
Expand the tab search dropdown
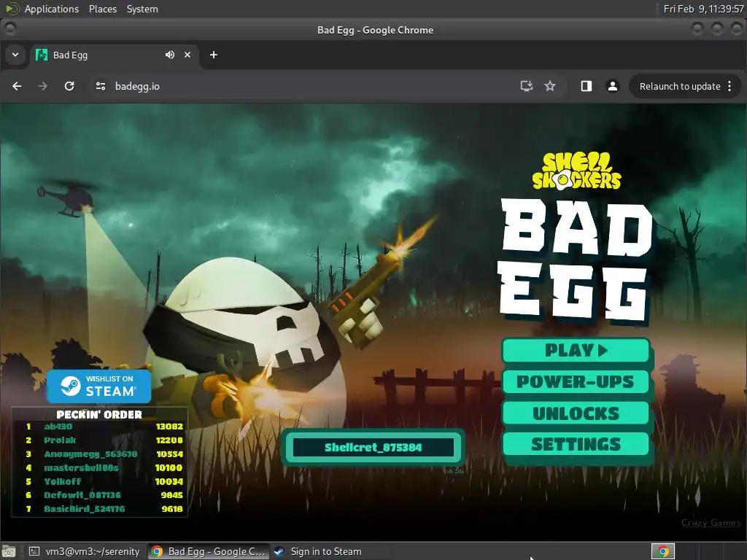click(x=15, y=55)
